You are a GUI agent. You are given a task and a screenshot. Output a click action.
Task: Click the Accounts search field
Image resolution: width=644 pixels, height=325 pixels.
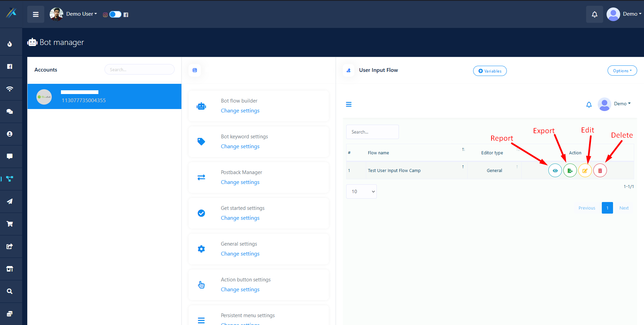pos(140,69)
